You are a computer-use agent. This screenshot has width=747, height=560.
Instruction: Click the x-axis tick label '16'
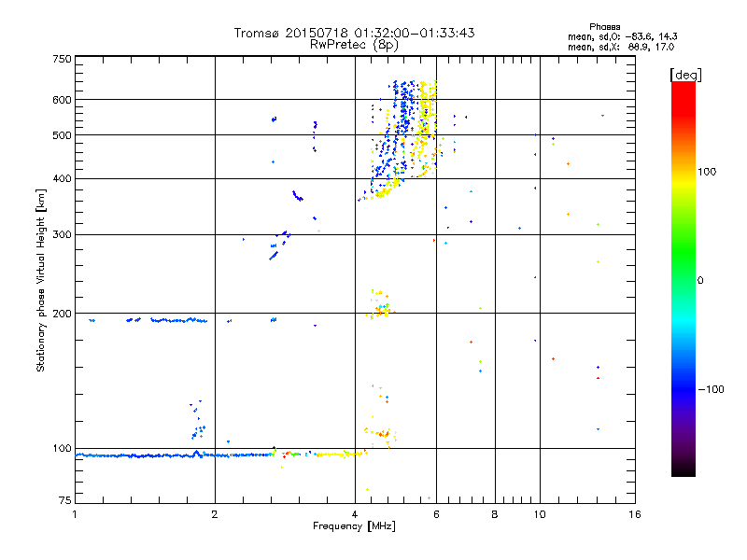pos(635,514)
